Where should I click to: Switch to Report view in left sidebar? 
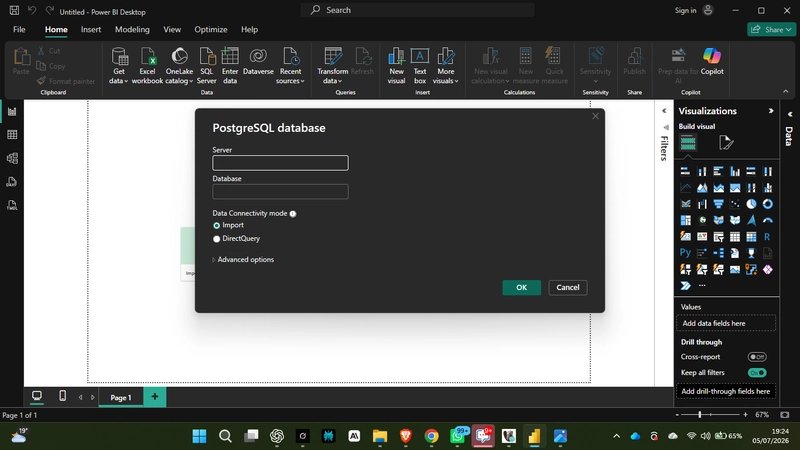(x=12, y=112)
